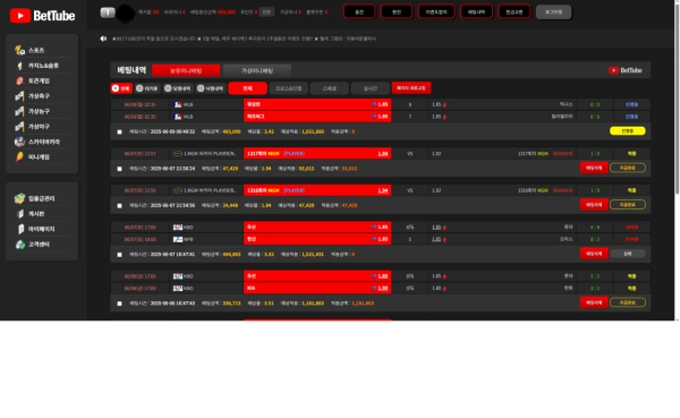Click the 로그아웃 button
The width and height of the screenshot is (680, 418).
pos(554,12)
